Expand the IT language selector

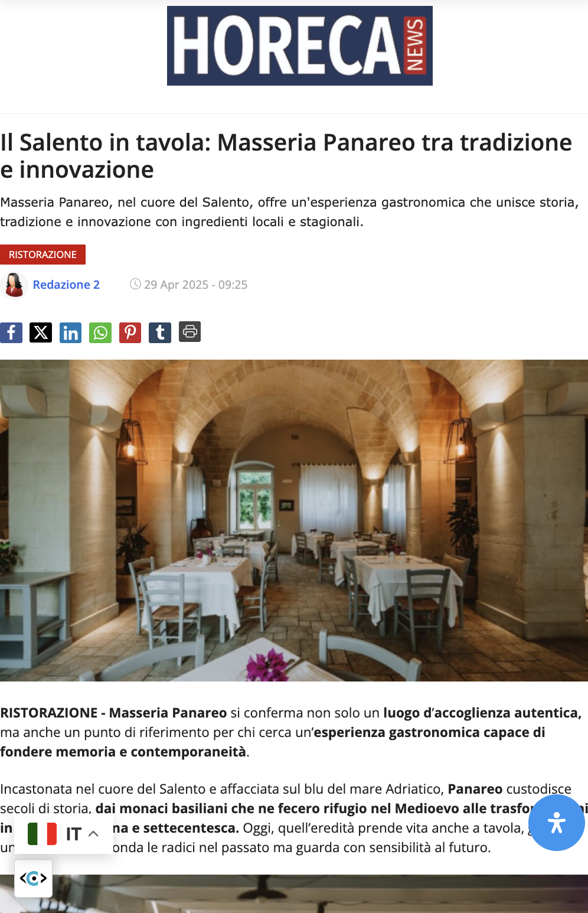tap(64, 834)
